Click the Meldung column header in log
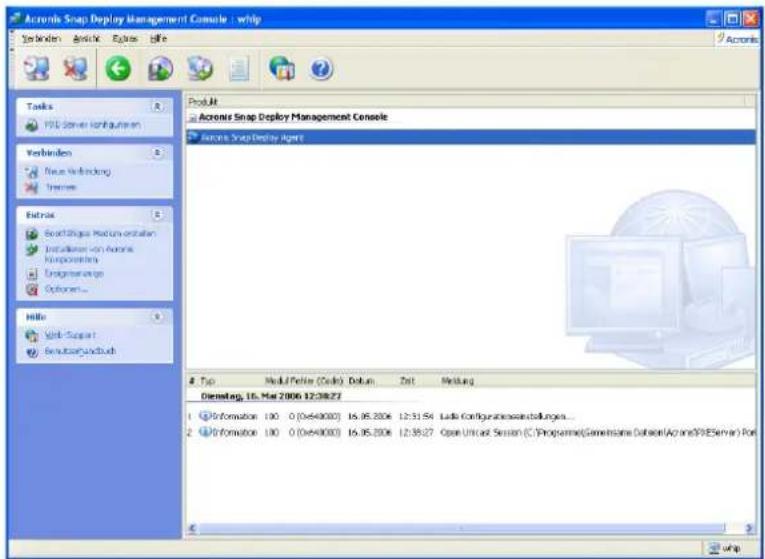Viewport: 765px width, 559px height. (457, 381)
